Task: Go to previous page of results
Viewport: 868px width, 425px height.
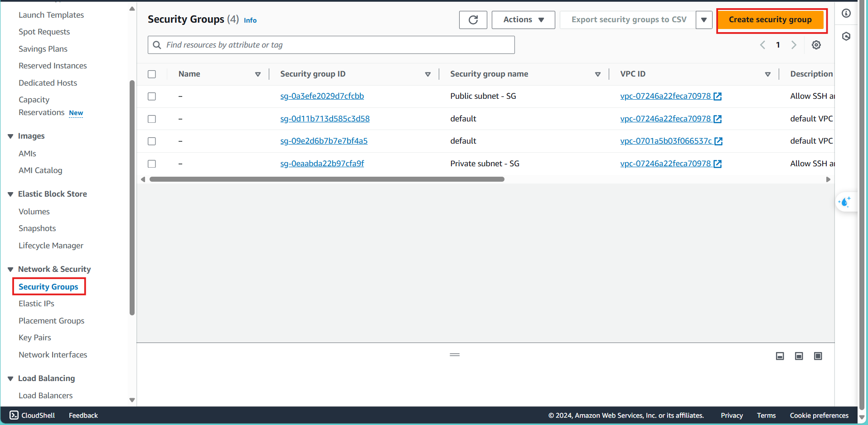Action: [x=762, y=45]
